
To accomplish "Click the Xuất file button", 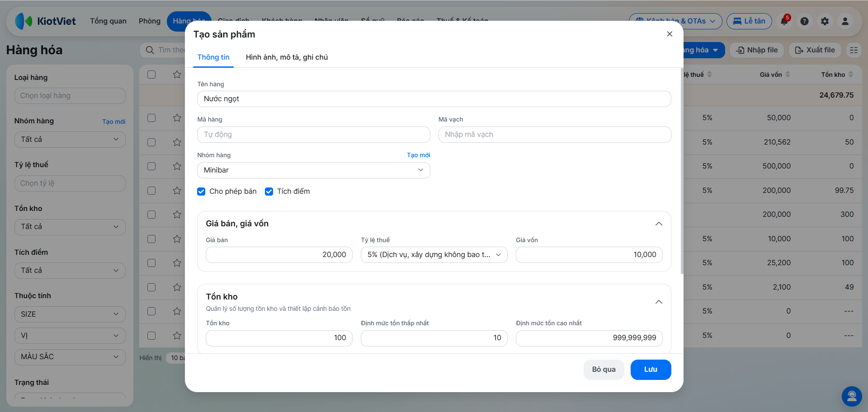I will 815,50.
